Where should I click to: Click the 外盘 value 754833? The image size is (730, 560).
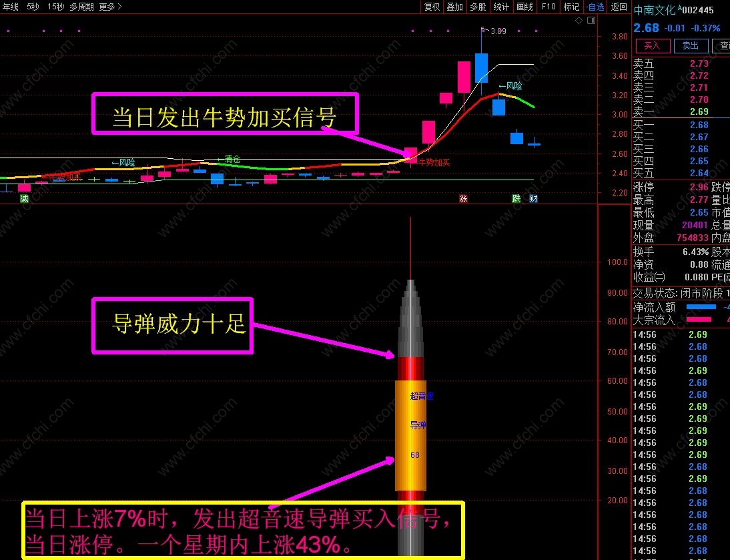(693, 238)
